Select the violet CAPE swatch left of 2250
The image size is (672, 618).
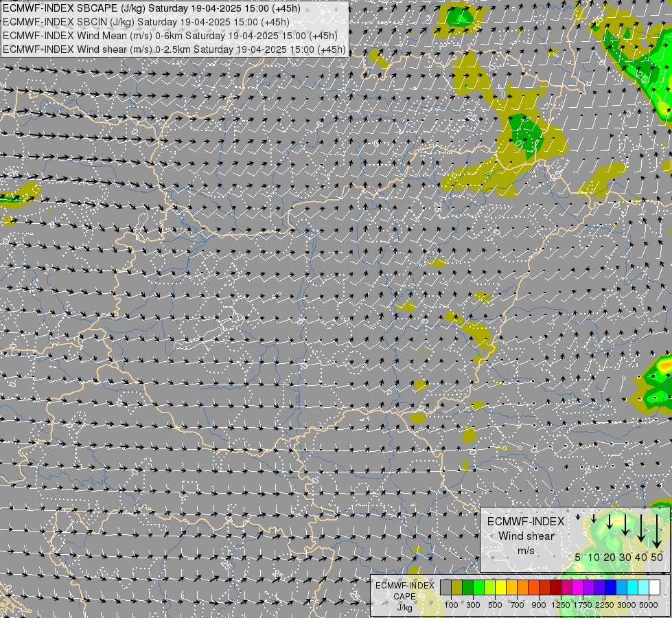point(599,587)
